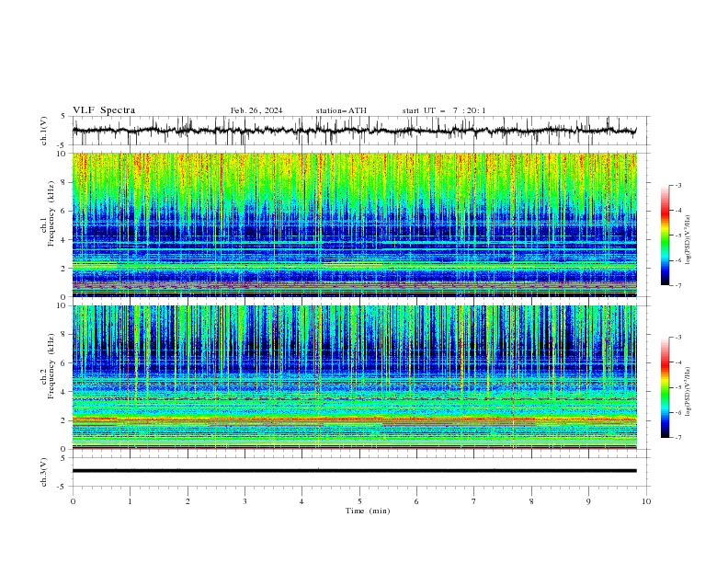Click the "-5" tick on upper colorbar

678,236
